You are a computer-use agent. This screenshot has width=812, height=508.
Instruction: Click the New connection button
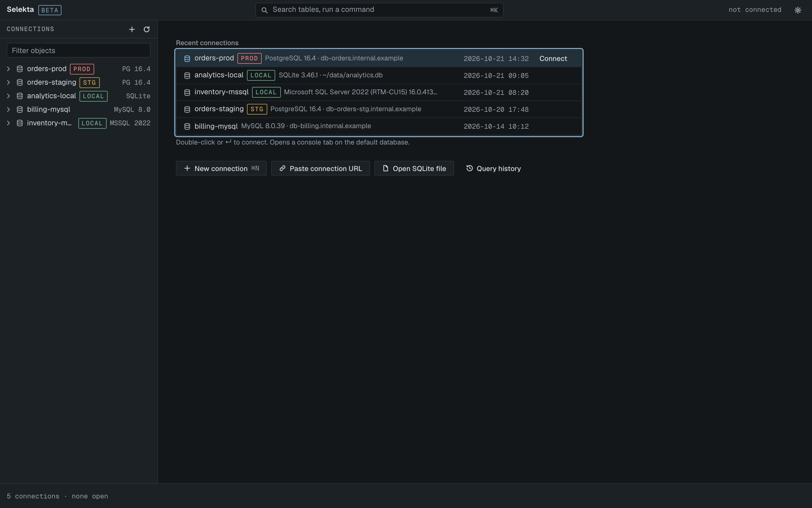(221, 168)
